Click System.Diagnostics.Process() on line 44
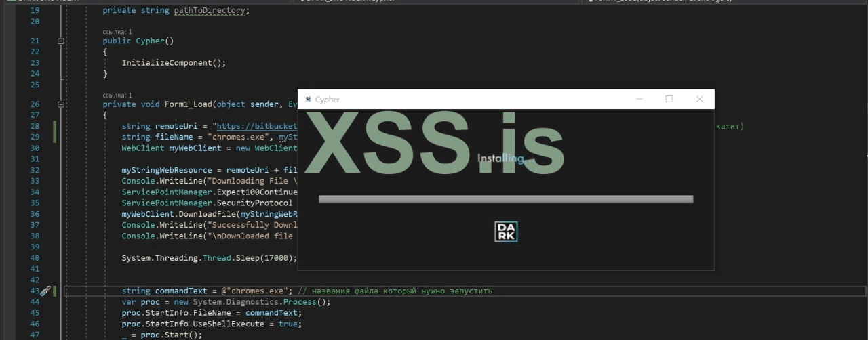The width and height of the screenshot is (868, 340). 262,302
